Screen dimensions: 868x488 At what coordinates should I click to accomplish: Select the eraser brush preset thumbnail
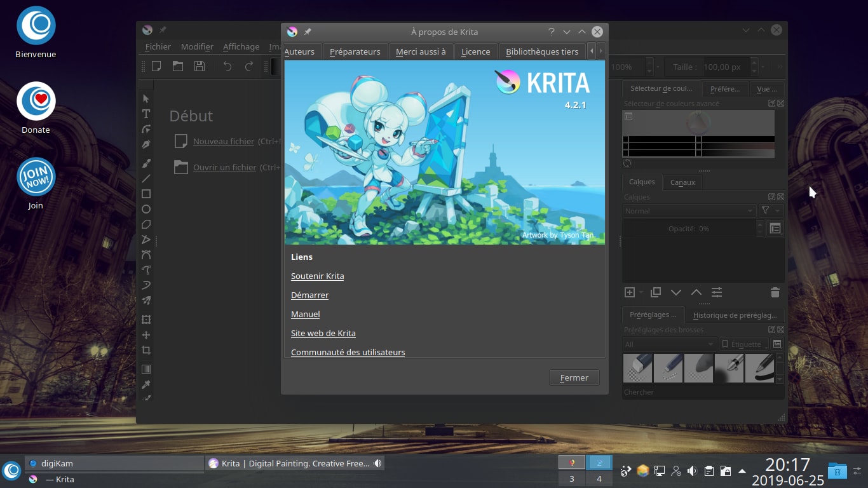point(637,368)
